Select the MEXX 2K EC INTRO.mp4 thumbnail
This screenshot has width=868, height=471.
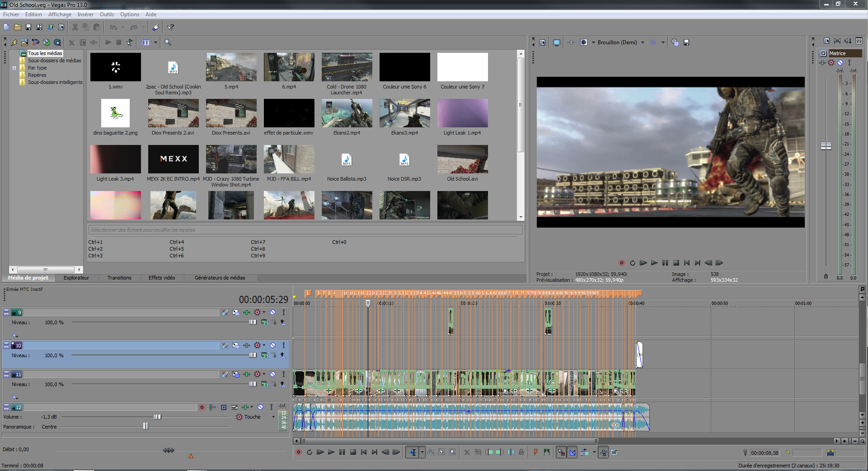(x=174, y=159)
